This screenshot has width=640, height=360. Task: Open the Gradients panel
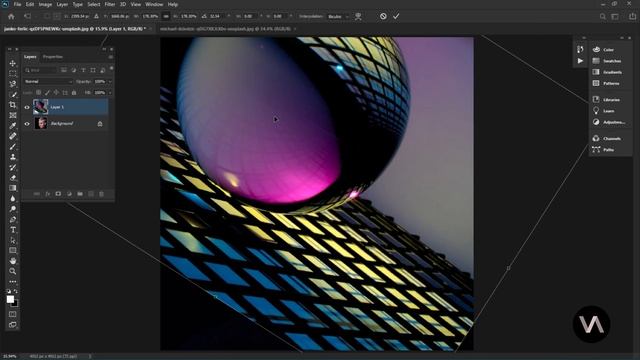(607, 72)
